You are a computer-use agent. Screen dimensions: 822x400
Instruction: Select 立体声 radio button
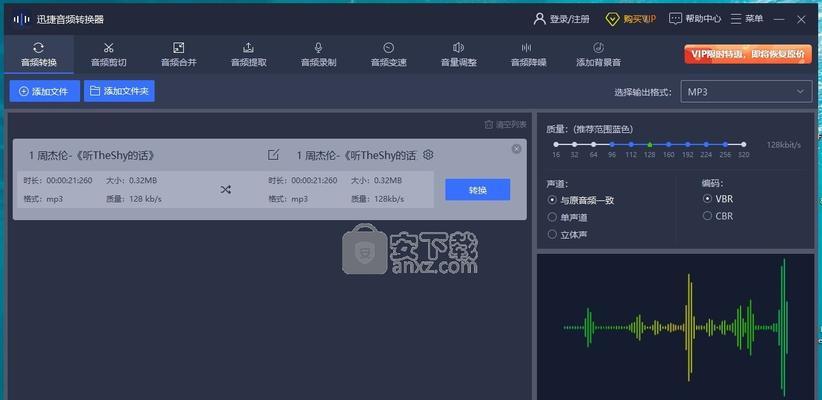(568, 234)
